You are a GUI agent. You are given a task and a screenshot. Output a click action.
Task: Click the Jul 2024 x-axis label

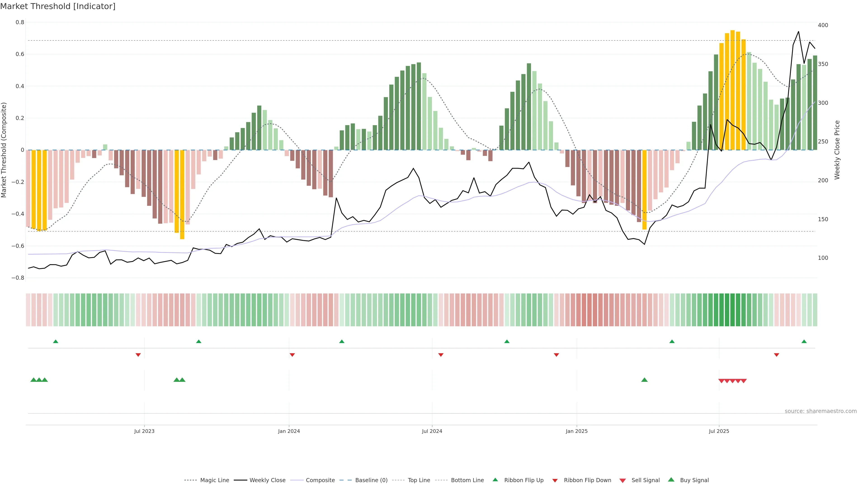(x=432, y=431)
